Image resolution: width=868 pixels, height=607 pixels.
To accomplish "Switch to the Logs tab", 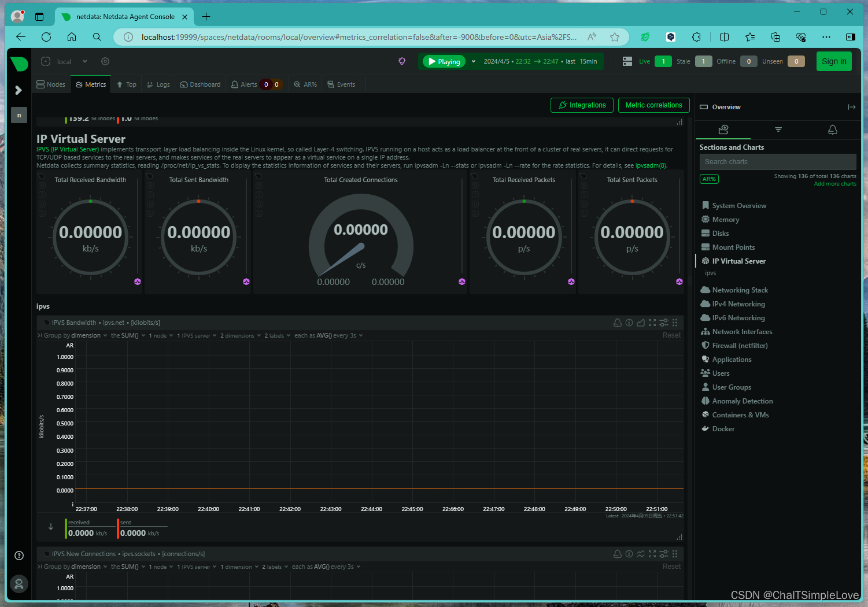I will 158,84.
